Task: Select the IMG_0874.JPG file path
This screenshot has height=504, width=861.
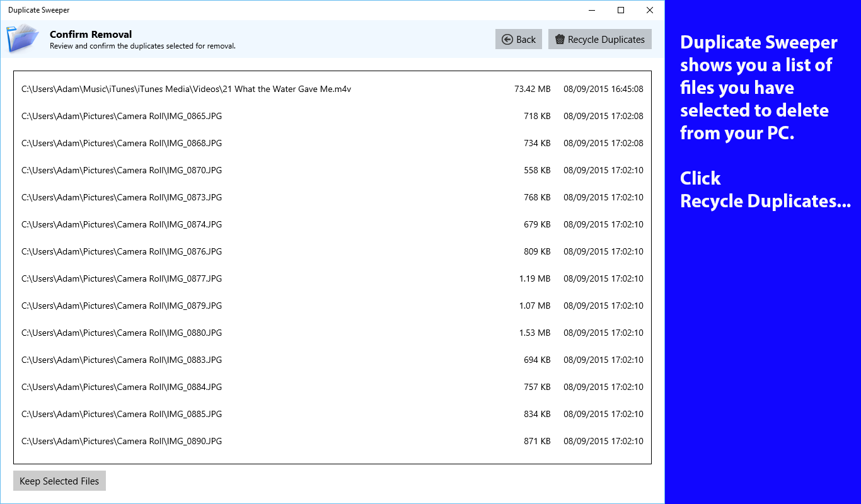Action: [122, 225]
